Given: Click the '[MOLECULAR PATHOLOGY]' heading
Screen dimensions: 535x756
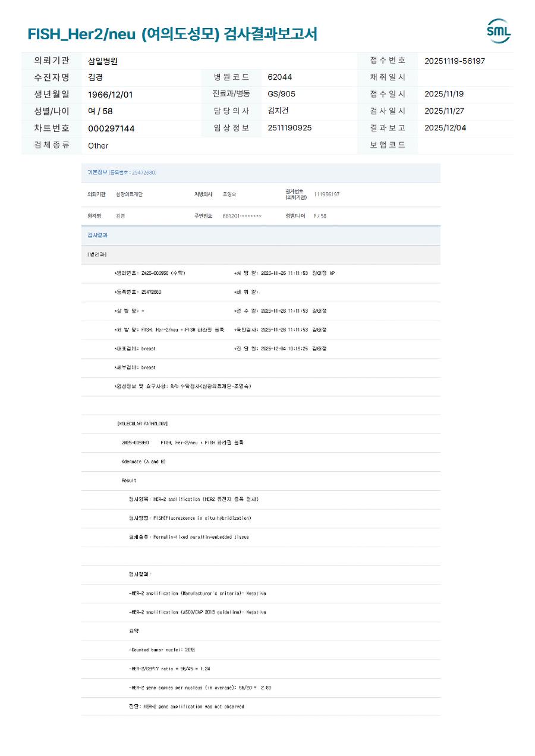Looking at the screenshot, I should [143, 424].
